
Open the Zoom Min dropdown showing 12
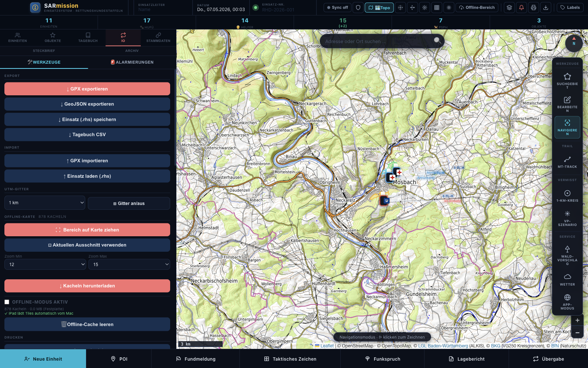tap(45, 264)
